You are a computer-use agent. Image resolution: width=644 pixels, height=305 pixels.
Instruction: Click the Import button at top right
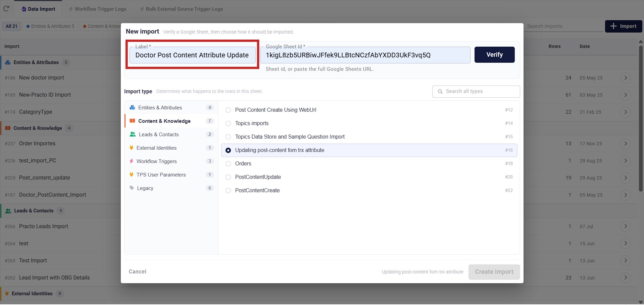click(x=623, y=26)
